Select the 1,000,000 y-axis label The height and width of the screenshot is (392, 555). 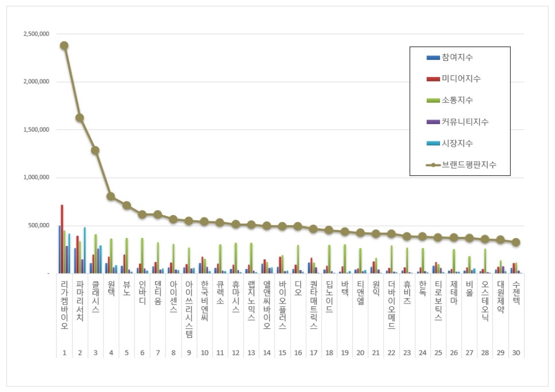[x=36, y=178]
